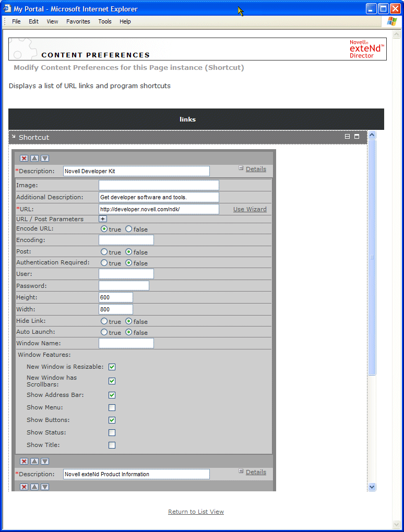
Task: Move Novell exteNd Product Information entry down
Action: click(45, 462)
